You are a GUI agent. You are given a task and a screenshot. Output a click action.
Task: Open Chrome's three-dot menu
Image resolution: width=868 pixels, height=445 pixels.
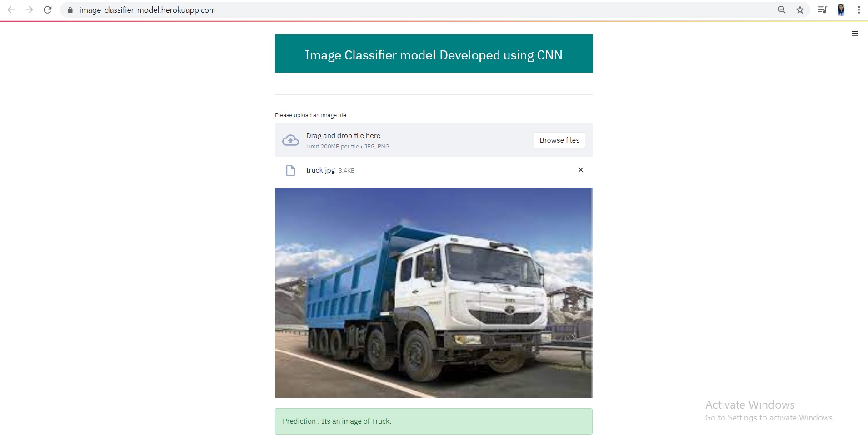859,10
